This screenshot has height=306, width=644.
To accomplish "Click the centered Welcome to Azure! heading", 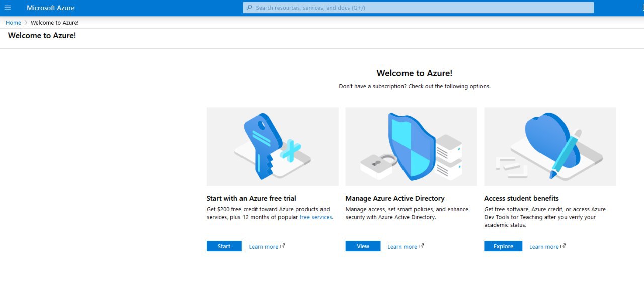I will pos(415,73).
